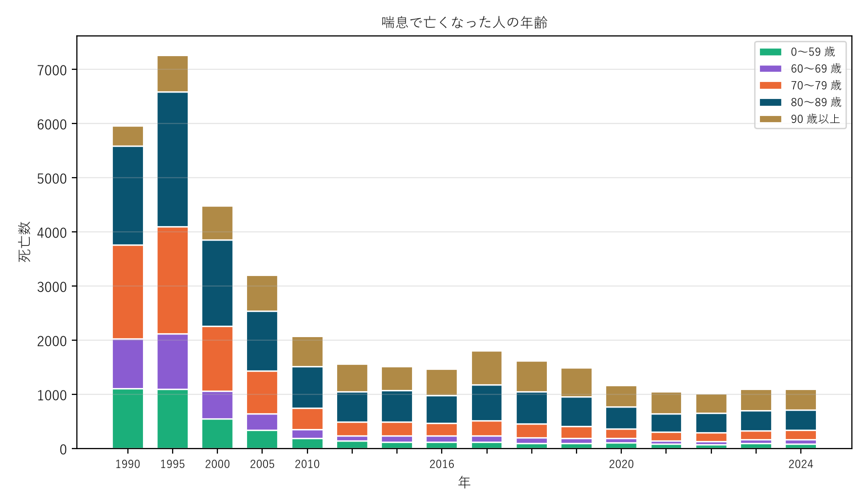Click the x-axis tick label '2010'
The width and height of the screenshot is (867, 504).
pos(307,465)
